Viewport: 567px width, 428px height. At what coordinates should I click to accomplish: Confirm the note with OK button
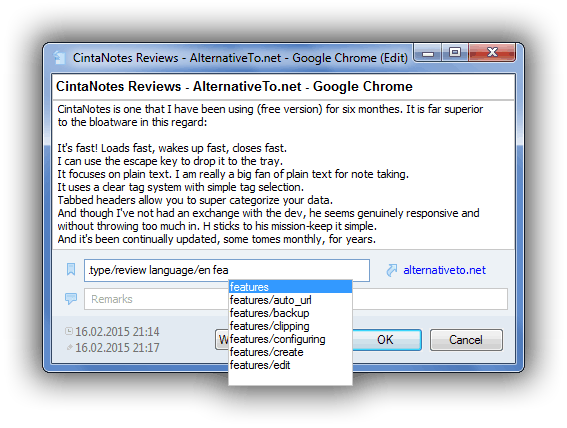coord(387,340)
